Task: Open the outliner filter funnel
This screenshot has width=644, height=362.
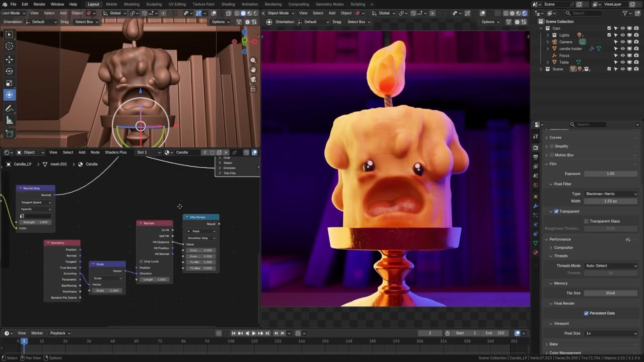Action: point(625,13)
